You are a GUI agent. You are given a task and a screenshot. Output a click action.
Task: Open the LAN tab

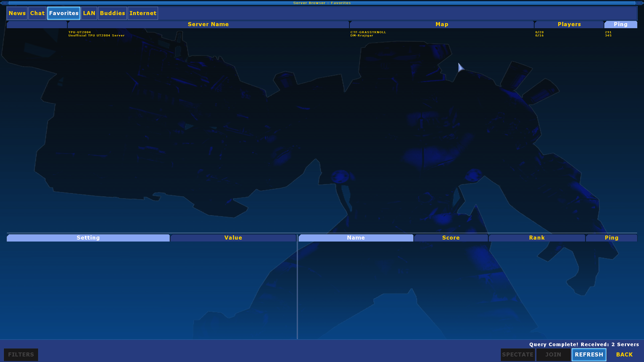coord(89,13)
